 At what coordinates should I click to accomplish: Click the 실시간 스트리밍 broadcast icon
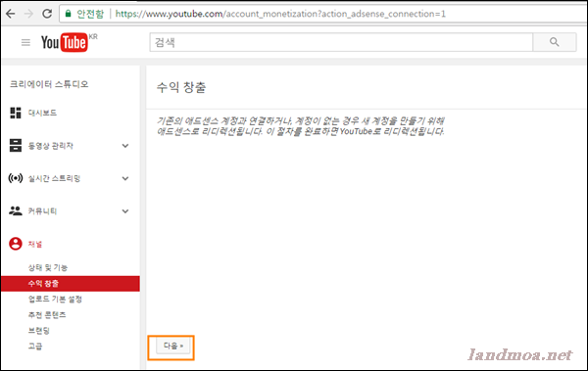[x=16, y=178]
